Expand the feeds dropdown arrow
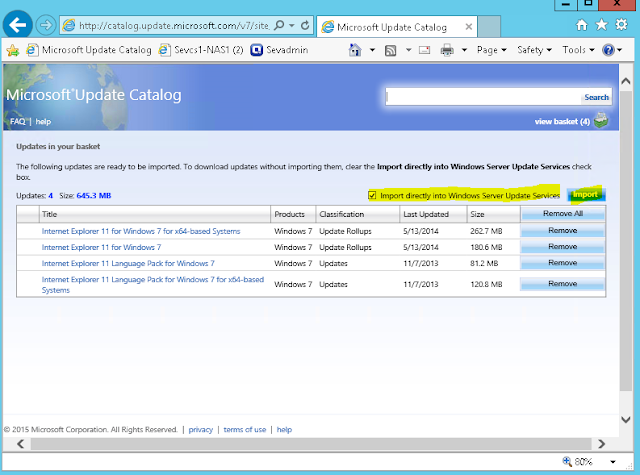640x475 pixels. point(408,50)
